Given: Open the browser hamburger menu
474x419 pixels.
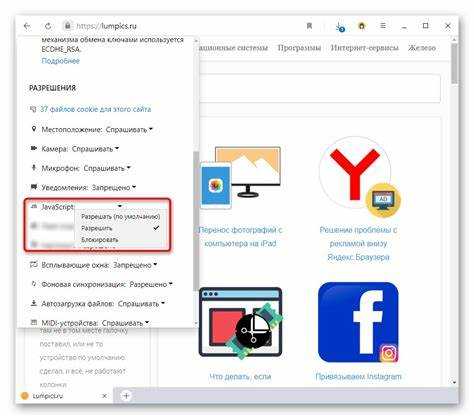Looking at the screenshot, I should pyautogui.click(x=383, y=26).
